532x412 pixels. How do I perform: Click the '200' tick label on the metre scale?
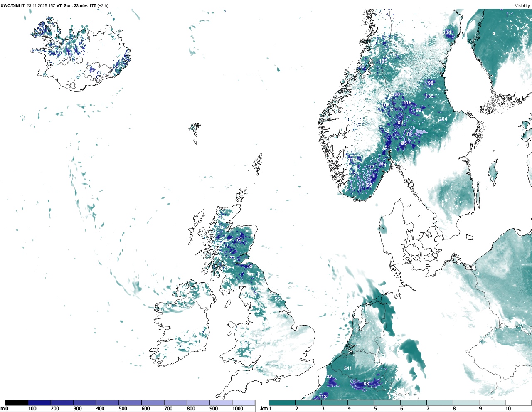point(55,409)
